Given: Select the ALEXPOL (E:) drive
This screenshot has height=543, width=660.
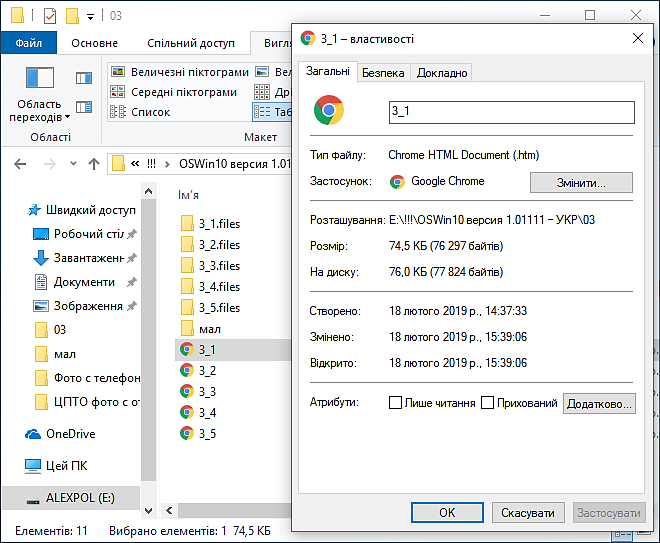Looking at the screenshot, I should pos(71,498).
